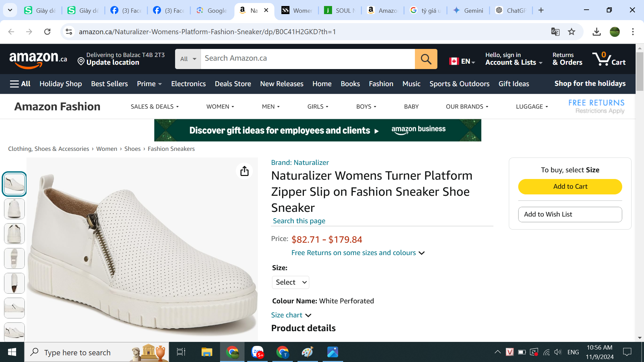
Task: Open the search category All dropdown
Action: [188, 59]
